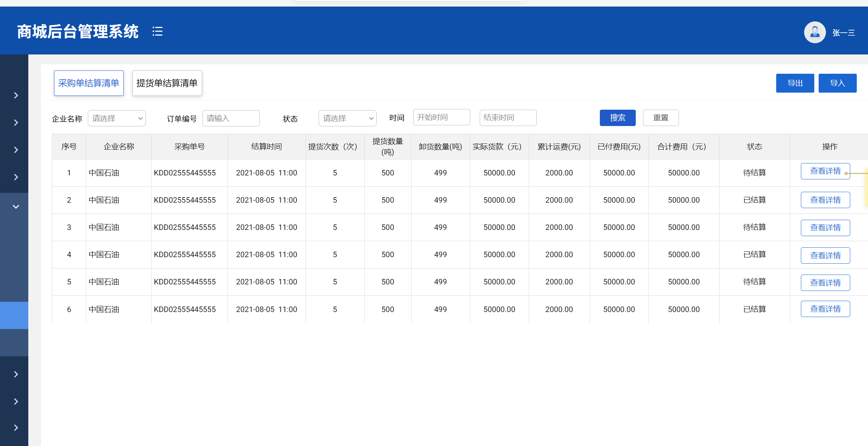Click 中国石油 in row 1
The height and width of the screenshot is (446, 868).
coord(104,173)
